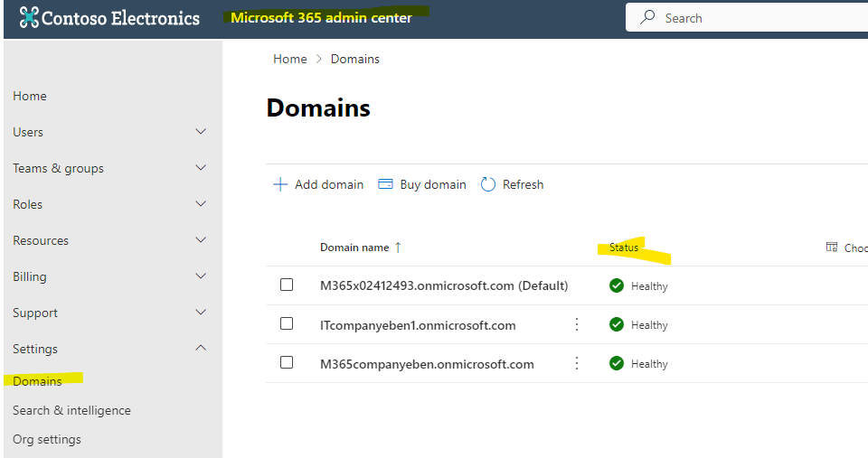The image size is (868, 458).
Task: Collapse the Settings chevron
Action: point(201,348)
